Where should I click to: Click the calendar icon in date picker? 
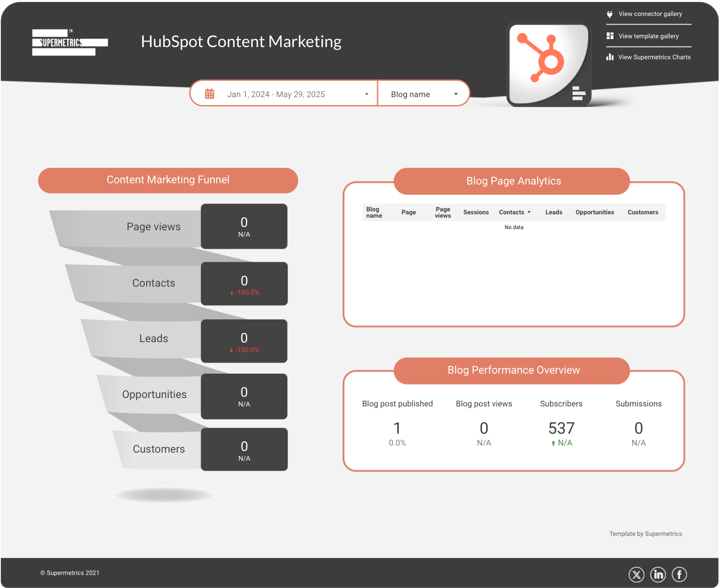(x=209, y=94)
